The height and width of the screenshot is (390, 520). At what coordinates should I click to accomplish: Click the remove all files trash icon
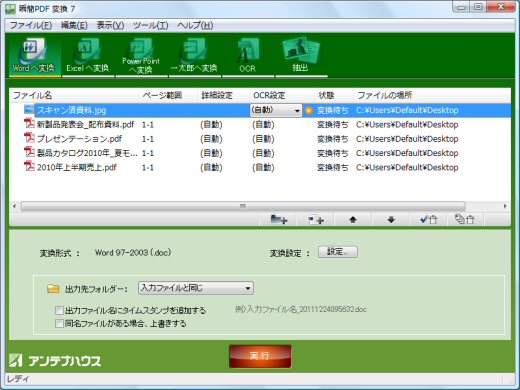pos(465,219)
